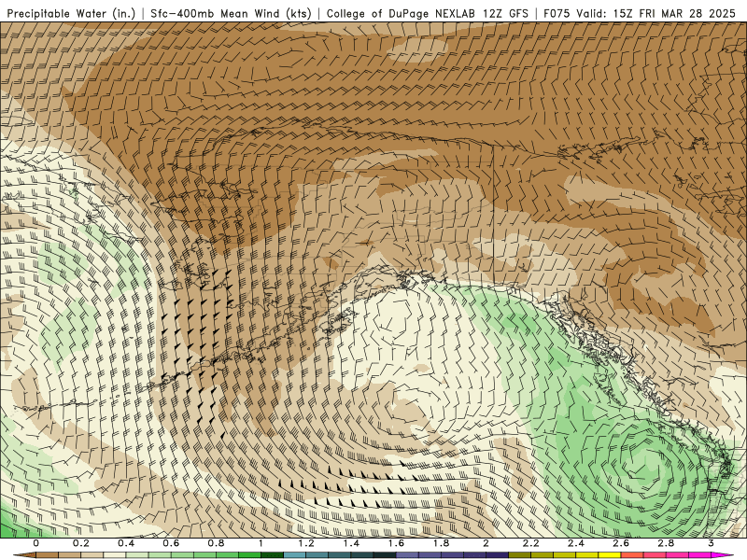Click the colorbar label "0.2"

(x=81, y=543)
